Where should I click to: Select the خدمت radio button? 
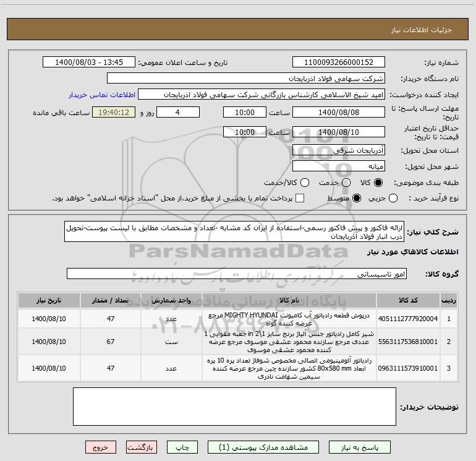point(346,183)
